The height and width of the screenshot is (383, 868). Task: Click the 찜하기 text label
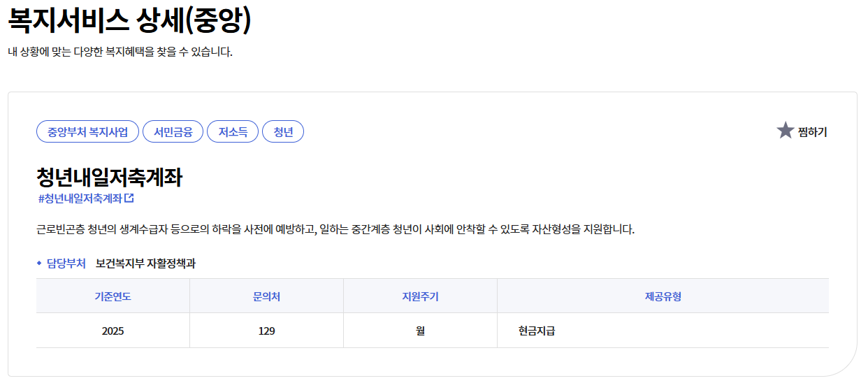(x=812, y=131)
